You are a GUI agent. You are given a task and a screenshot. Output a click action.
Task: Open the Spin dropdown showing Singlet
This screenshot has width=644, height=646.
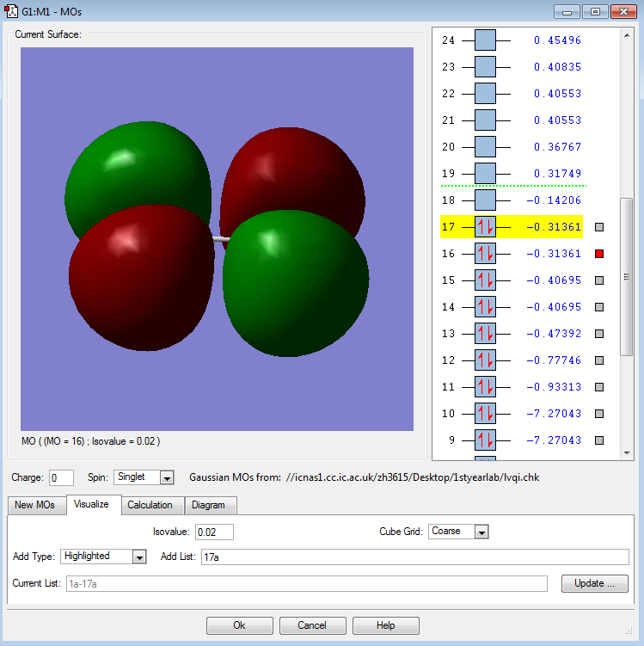coord(167,477)
